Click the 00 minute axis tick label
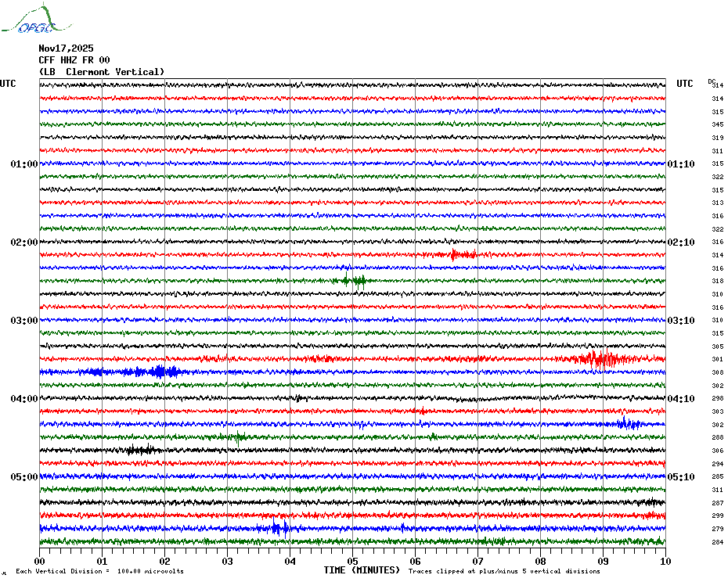Image resolution: width=728 pixels, height=582 pixels. pos(39,562)
